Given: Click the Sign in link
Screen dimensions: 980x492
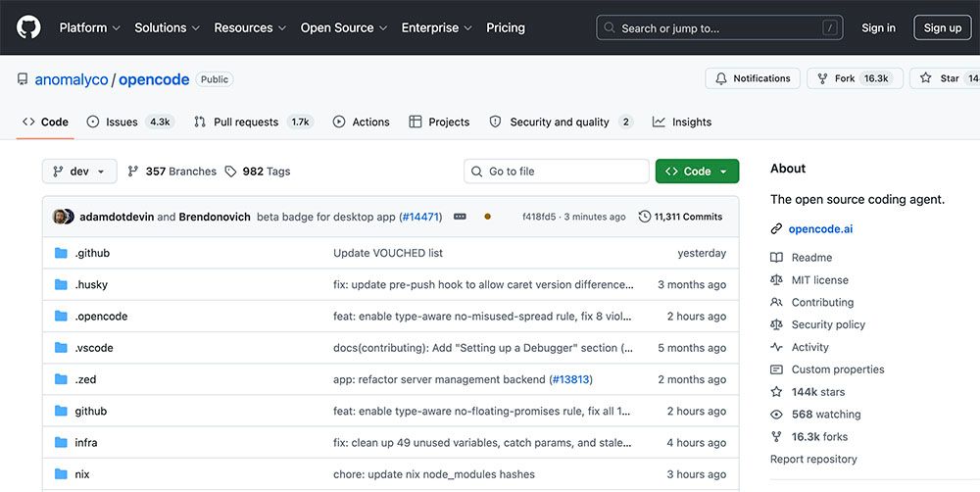Looking at the screenshot, I should click(878, 27).
